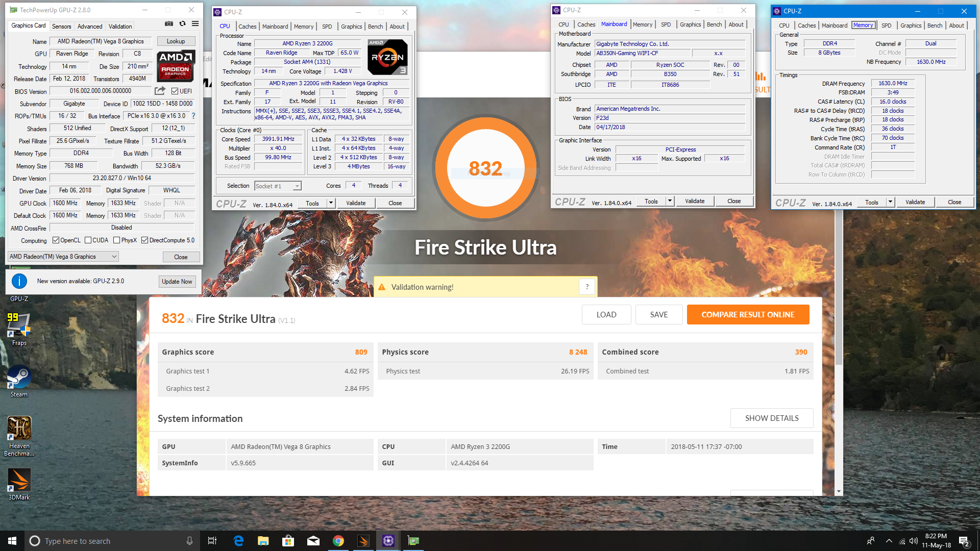Image resolution: width=980 pixels, height=551 pixels.
Task: Open the Validation tab in GPU-Z
Action: (120, 27)
